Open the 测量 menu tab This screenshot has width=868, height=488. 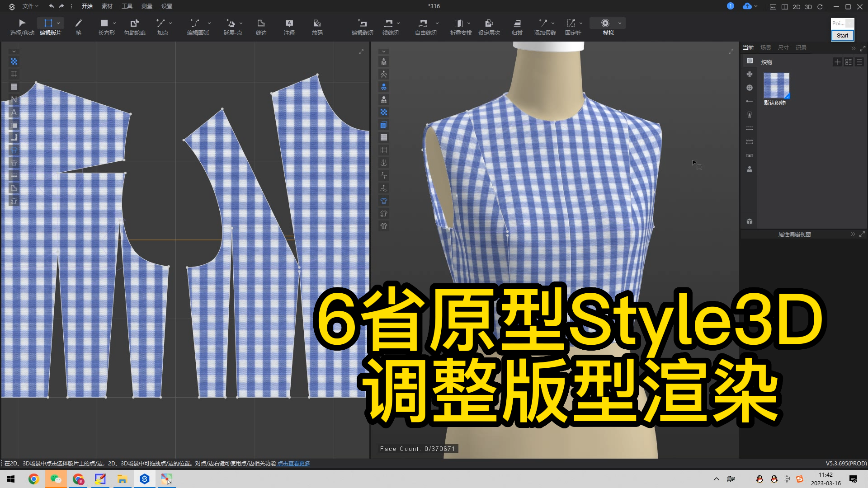147,6
